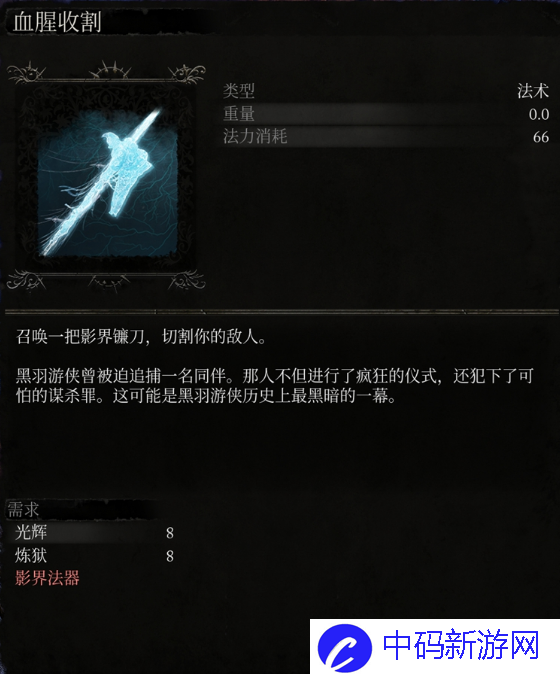Image resolution: width=560 pixels, height=674 pixels.
Task: Select the 重量 stat row
Action: (x=386, y=114)
